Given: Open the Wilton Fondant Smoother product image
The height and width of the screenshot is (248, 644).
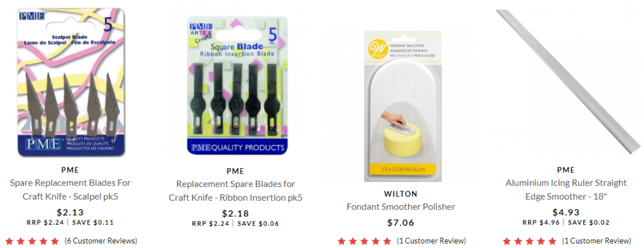Looking at the screenshot, I should [x=402, y=106].
